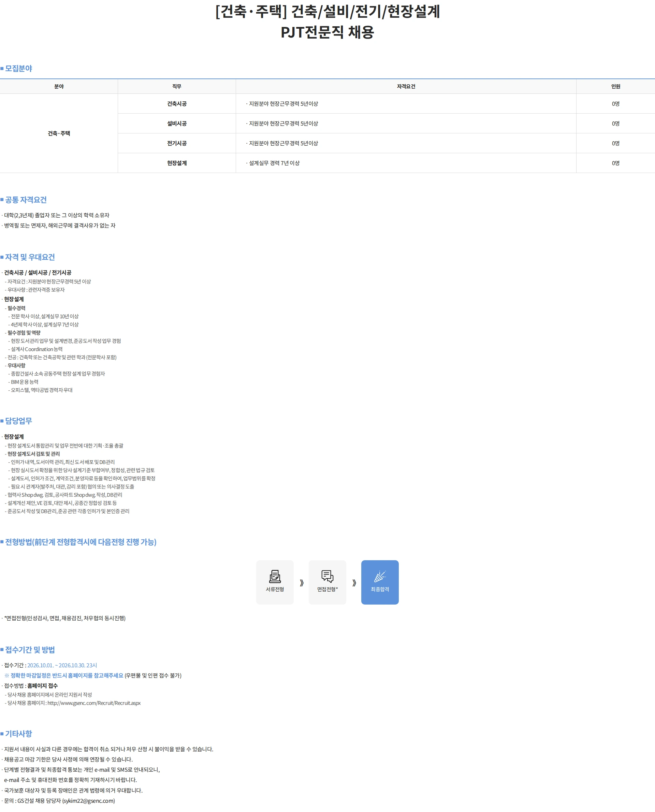Click the application period 2026.10.01 ~ 2026.10.30 text
The image size is (655, 812).
pos(62,665)
